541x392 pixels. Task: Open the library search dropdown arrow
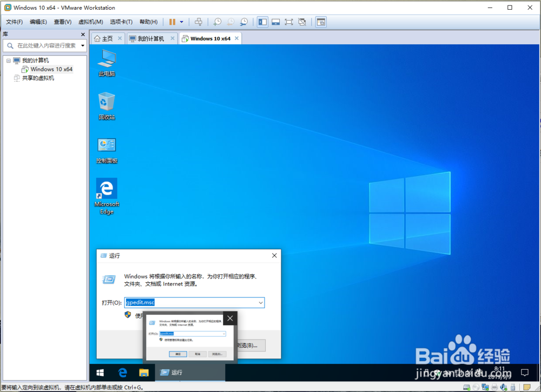pos(83,45)
